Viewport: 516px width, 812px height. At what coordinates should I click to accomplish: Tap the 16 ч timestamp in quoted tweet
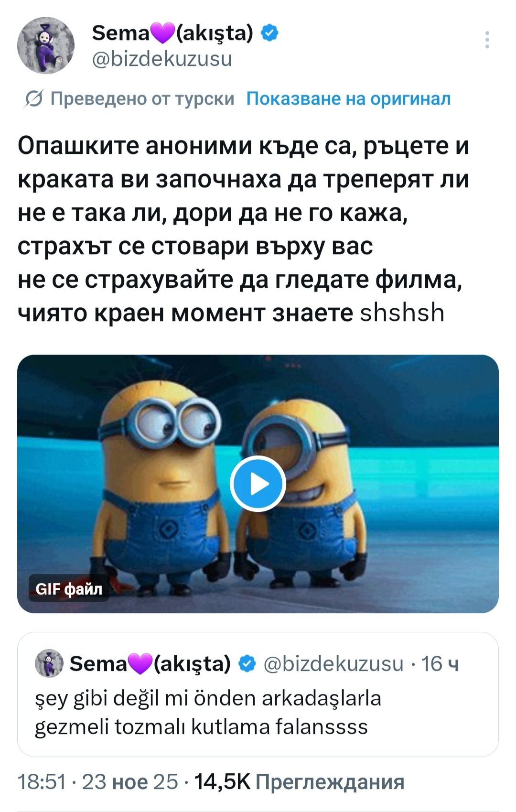coord(440,663)
